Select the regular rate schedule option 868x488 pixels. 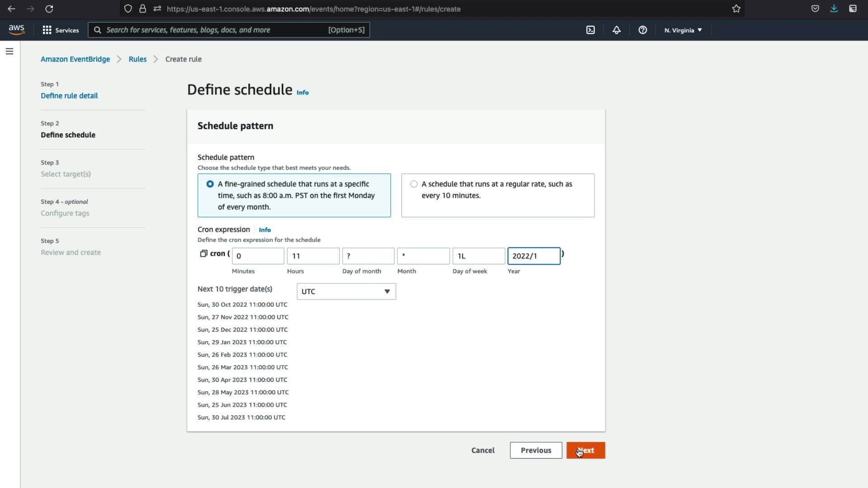pyautogui.click(x=414, y=184)
